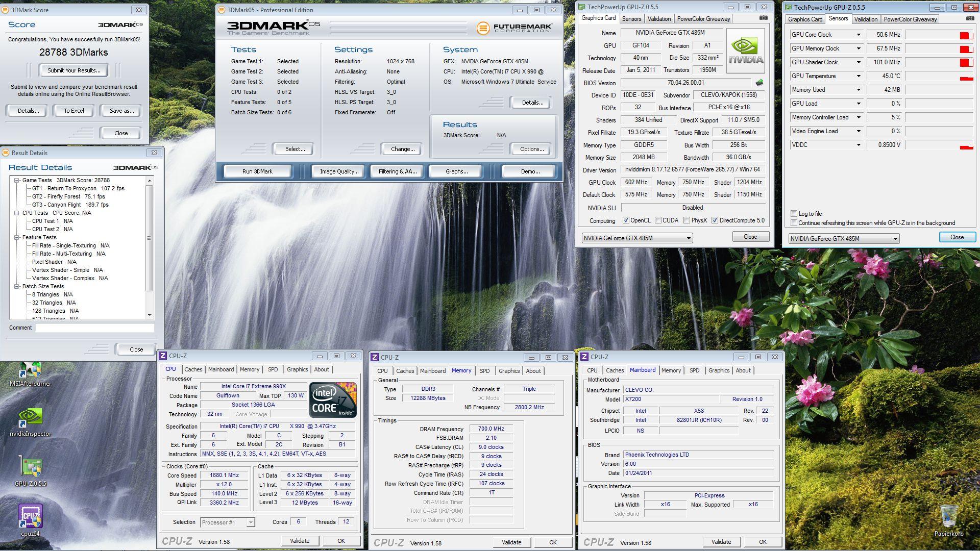The width and height of the screenshot is (980, 551).
Task: Select GT3 - Canyon Flight result row
Action: click(x=70, y=205)
